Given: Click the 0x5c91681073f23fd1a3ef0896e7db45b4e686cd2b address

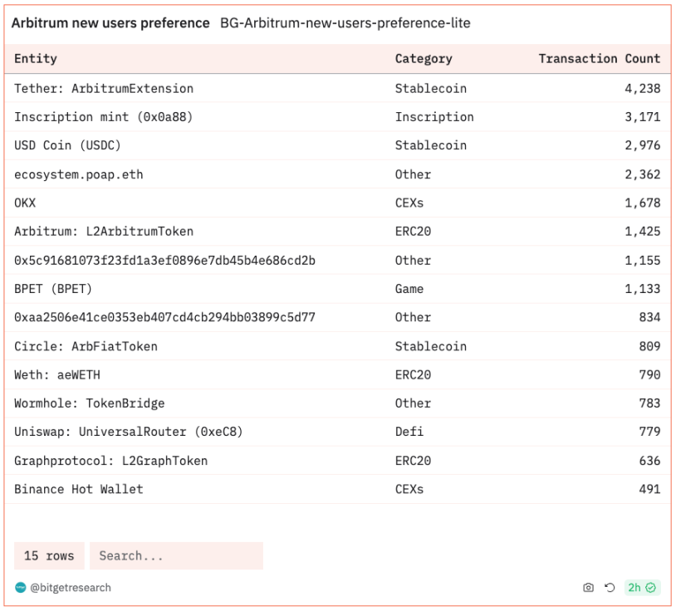Looking at the screenshot, I should coord(164,261).
